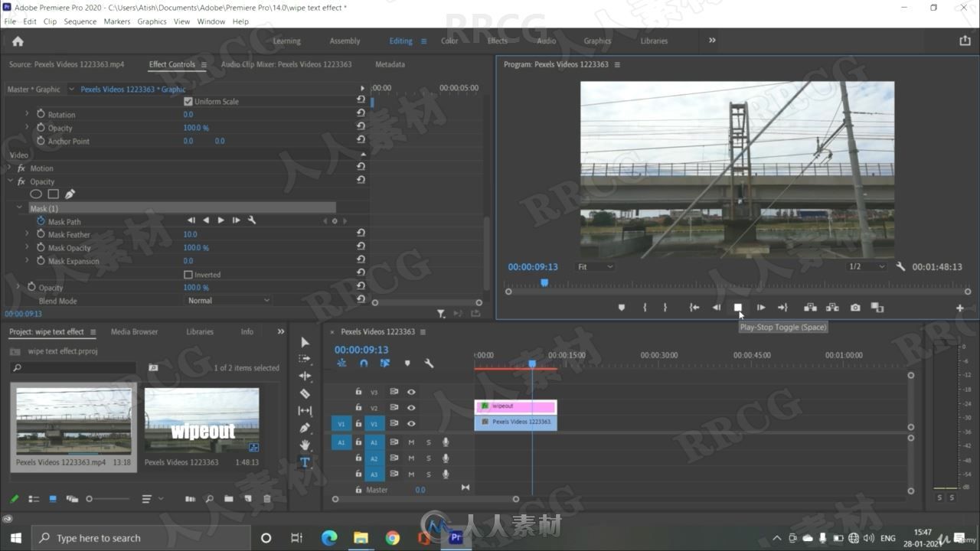980x551 pixels.
Task: Choose the free draw bezier mask pen
Action: [70, 194]
